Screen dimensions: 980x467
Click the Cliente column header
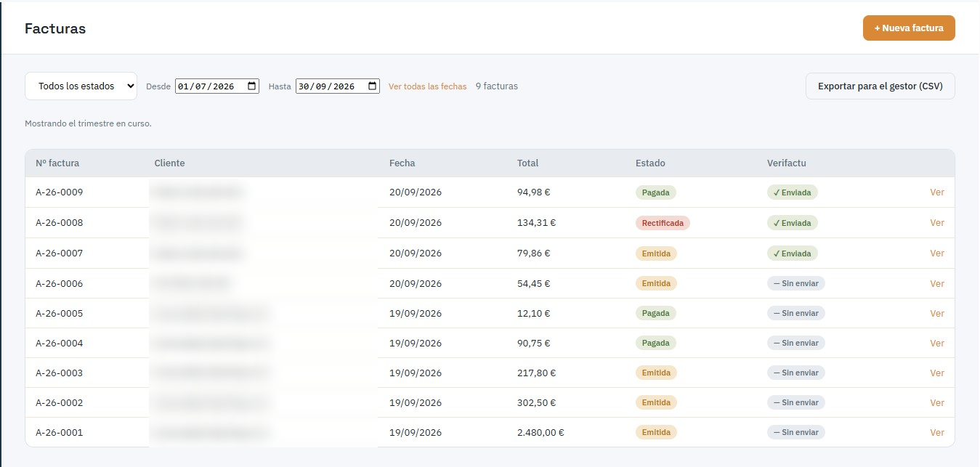[170, 163]
